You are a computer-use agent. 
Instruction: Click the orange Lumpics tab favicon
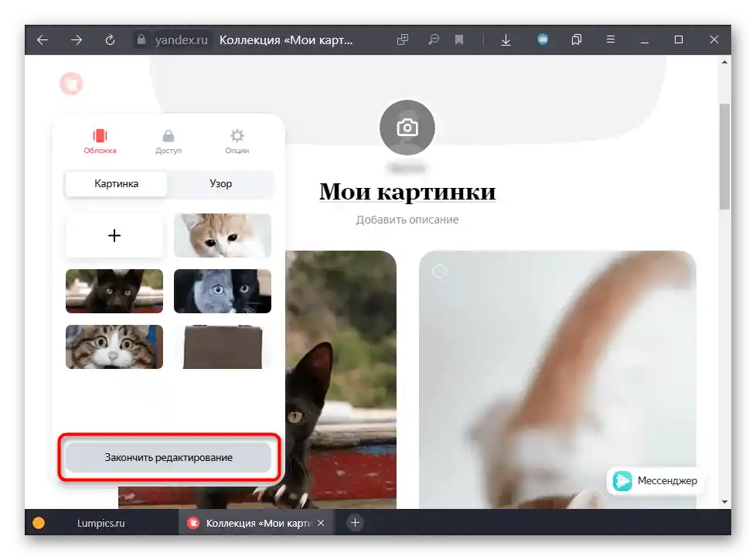[x=39, y=523]
